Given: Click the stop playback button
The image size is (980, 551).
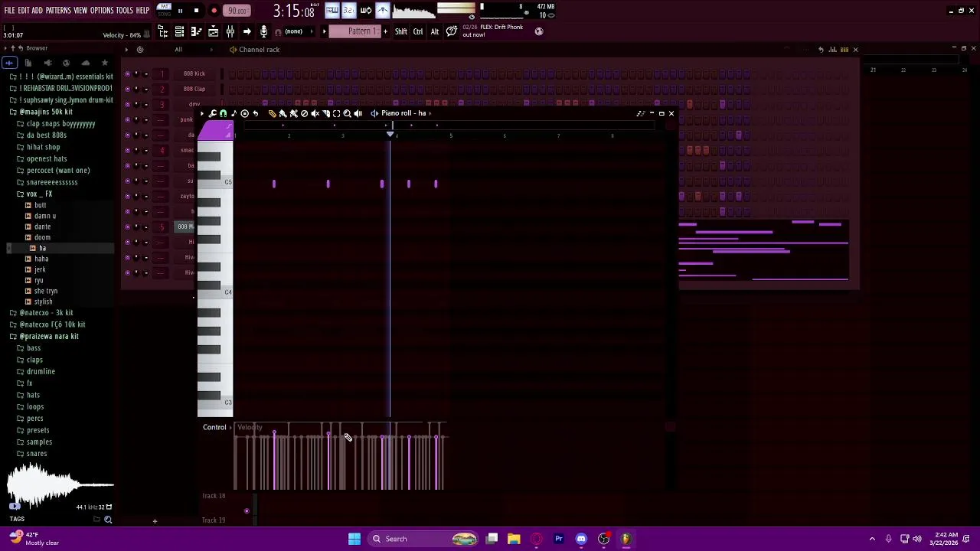Looking at the screenshot, I should tap(196, 11).
